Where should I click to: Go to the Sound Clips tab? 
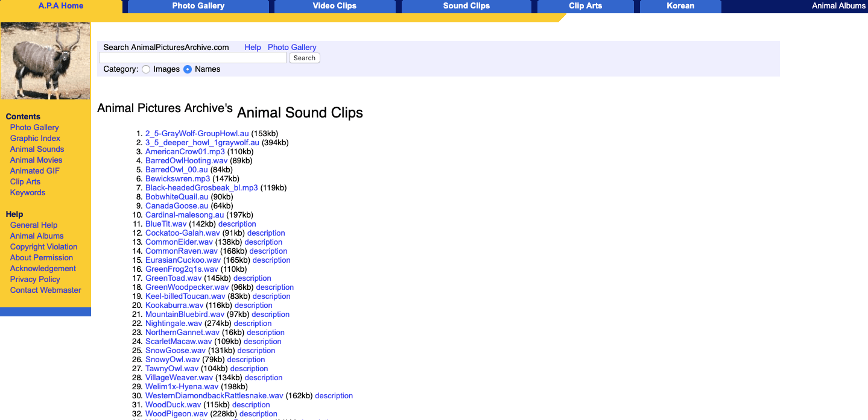click(466, 6)
